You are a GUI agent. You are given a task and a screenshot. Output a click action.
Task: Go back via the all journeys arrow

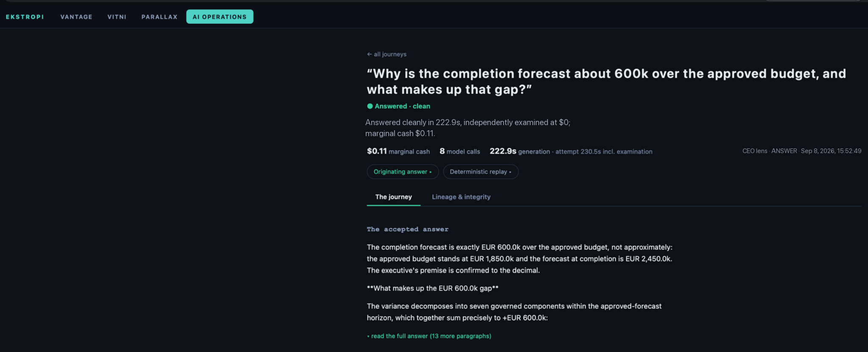point(387,54)
